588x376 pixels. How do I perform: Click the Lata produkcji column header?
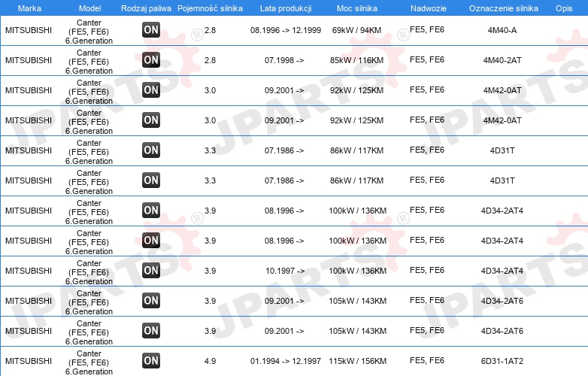[286, 8]
